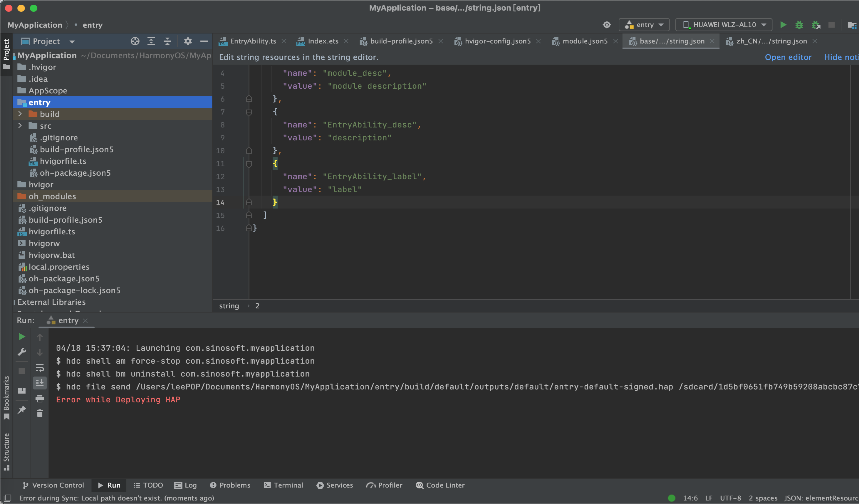Expand the src folder
The height and width of the screenshot is (504, 859).
coord(20,126)
